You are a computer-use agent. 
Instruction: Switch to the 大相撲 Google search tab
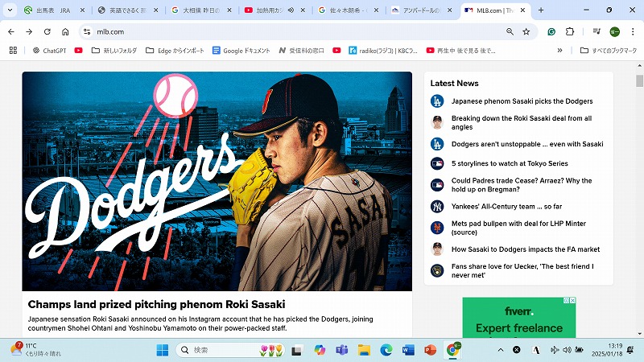201,10
